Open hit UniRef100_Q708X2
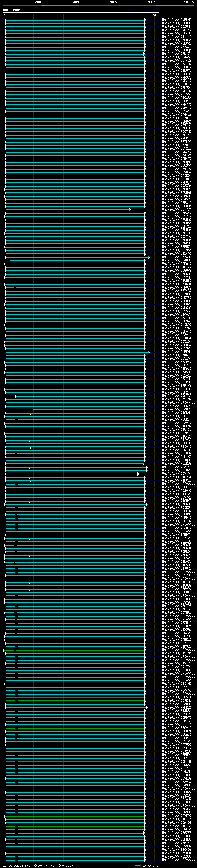197x868 pixels. coord(177,410)
